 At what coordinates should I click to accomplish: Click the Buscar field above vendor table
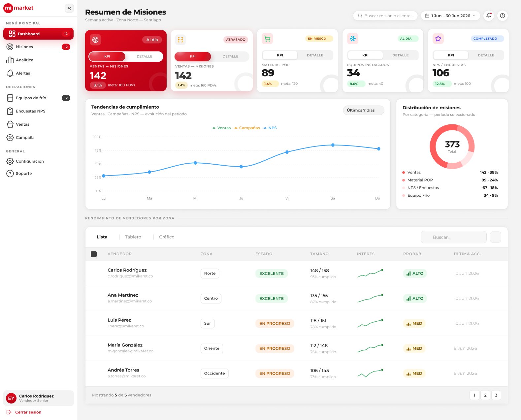click(454, 237)
